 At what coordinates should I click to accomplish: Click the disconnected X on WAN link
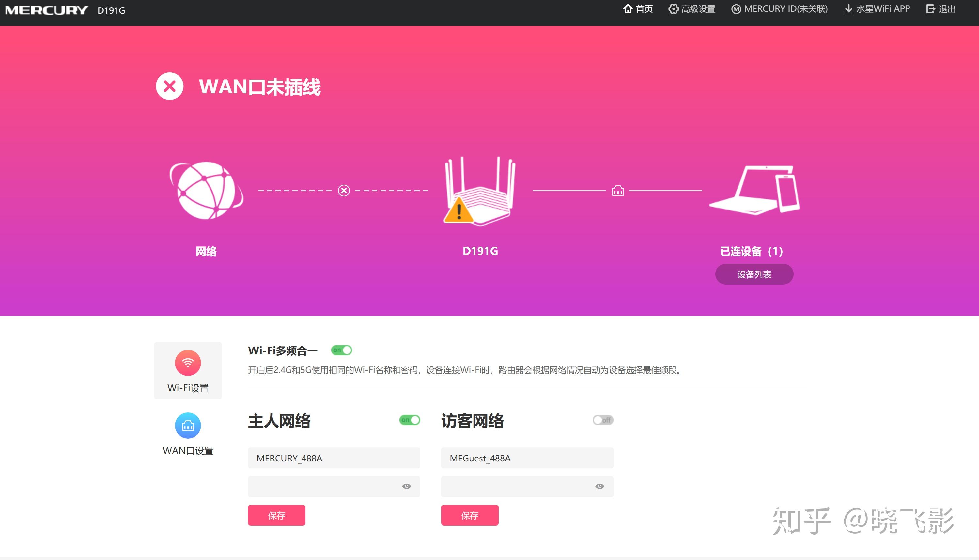pos(344,190)
